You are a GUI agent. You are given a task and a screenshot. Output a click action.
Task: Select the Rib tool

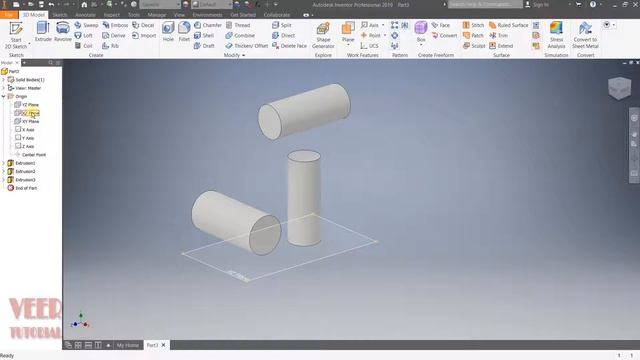tap(110, 46)
